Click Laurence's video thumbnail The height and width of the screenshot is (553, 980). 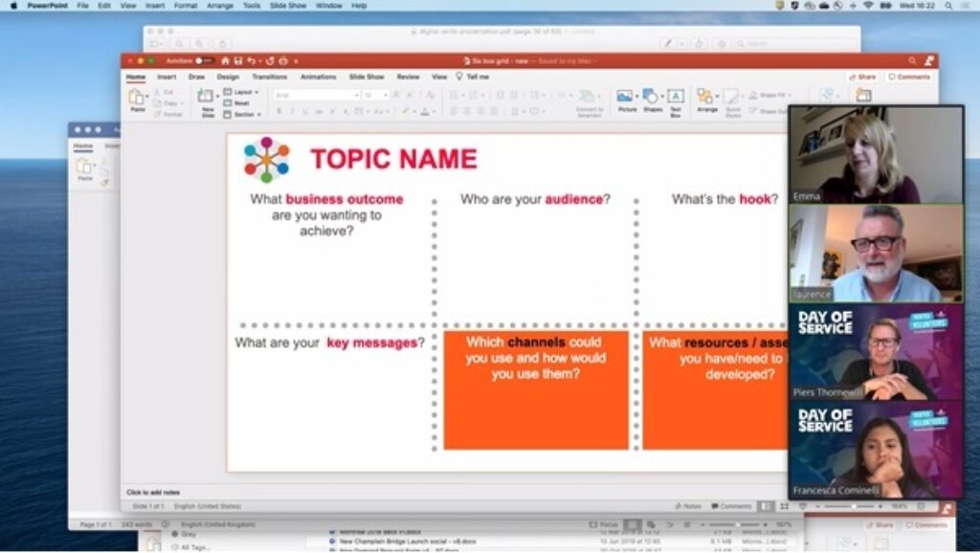point(877,254)
